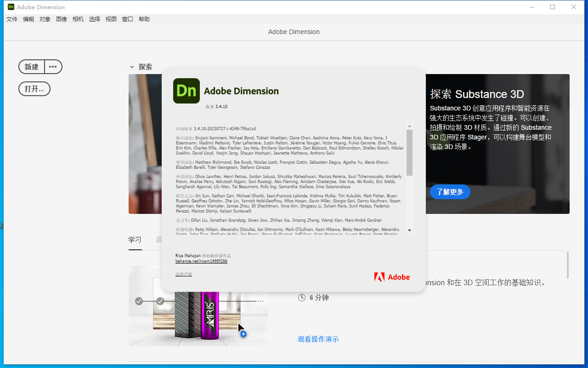Open the behance.net/riyam1995f286 link
The width and height of the screenshot is (588, 368).
[x=201, y=261]
